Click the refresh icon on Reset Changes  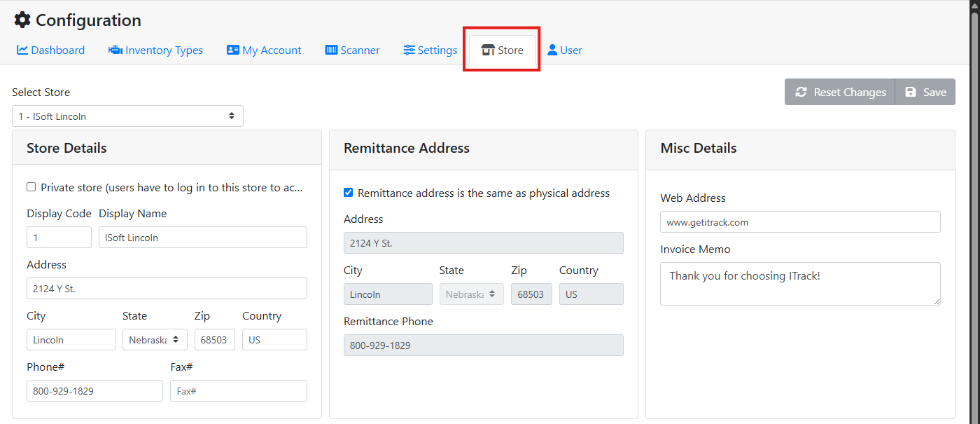[801, 91]
